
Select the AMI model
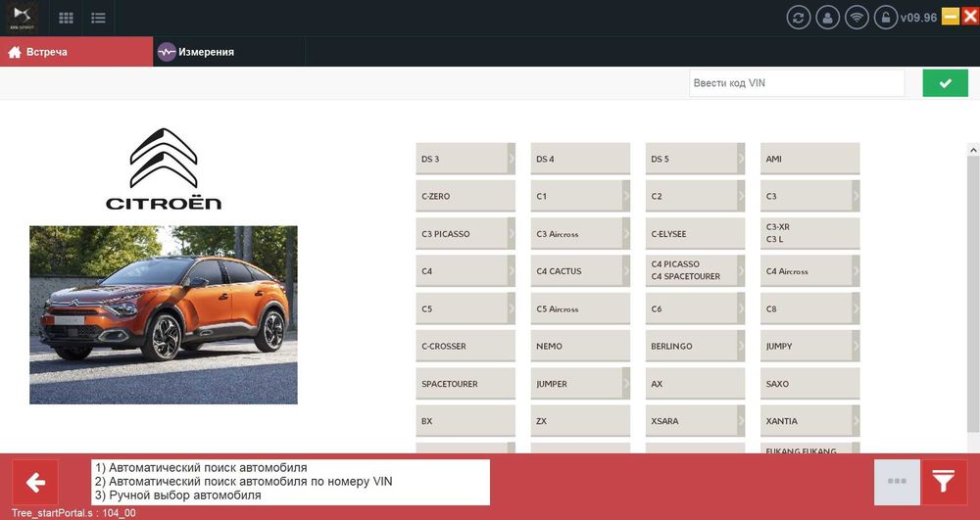tap(810, 159)
